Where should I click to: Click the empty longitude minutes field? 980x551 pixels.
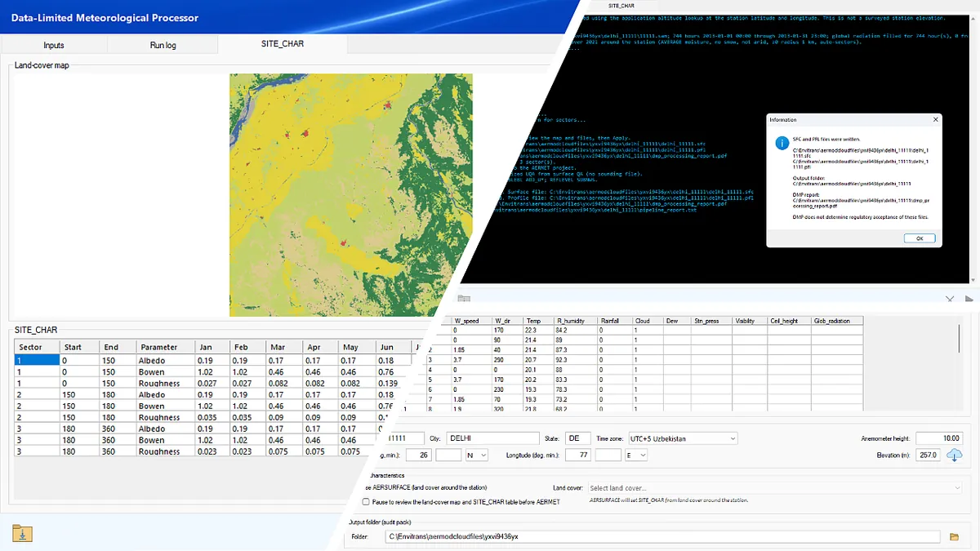pos(608,455)
